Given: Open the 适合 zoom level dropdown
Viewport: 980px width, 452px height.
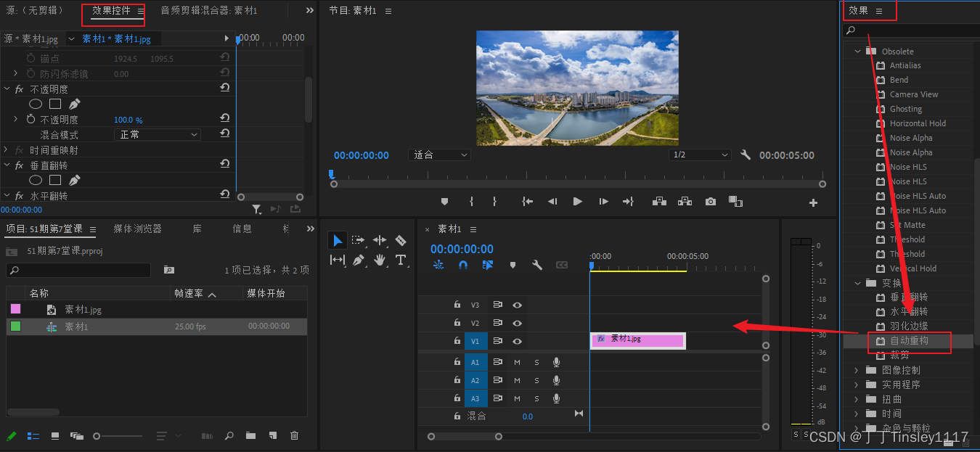Looking at the screenshot, I should point(440,155).
